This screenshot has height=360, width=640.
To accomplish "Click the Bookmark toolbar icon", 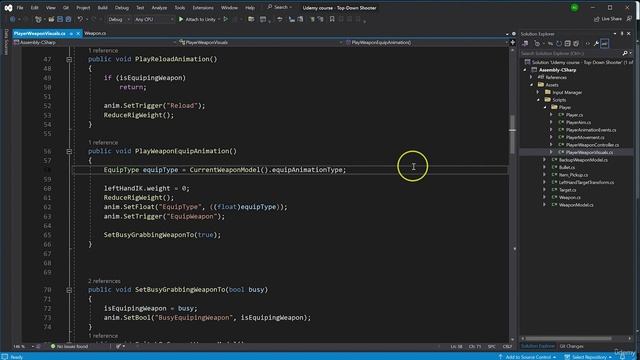I will tap(332, 19).
